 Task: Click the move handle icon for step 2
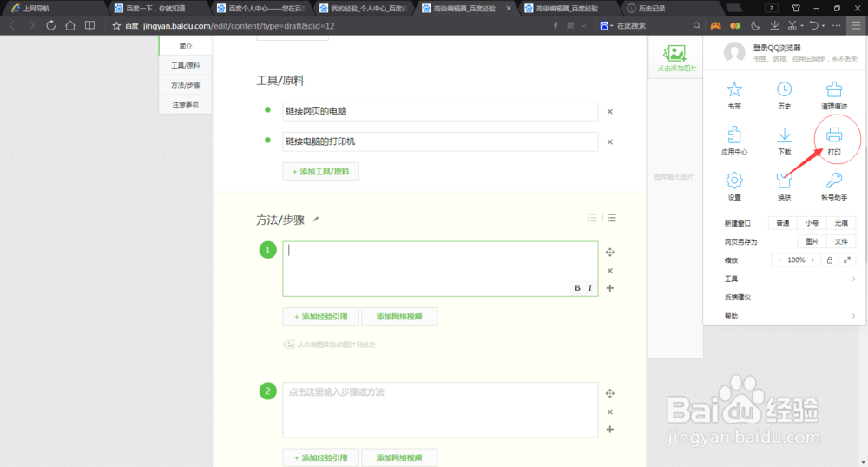click(610, 393)
